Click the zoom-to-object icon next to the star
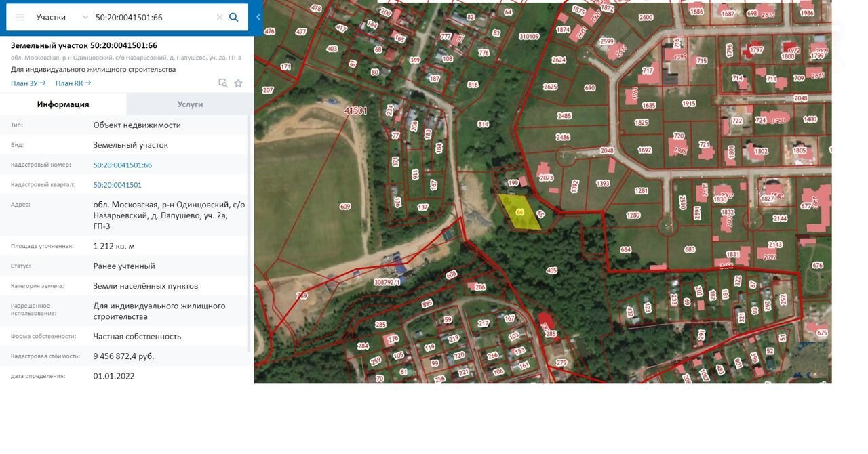 pyautogui.click(x=222, y=83)
